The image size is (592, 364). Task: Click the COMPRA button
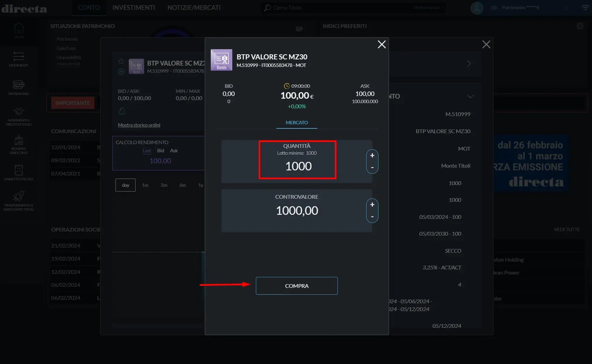pyautogui.click(x=297, y=286)
